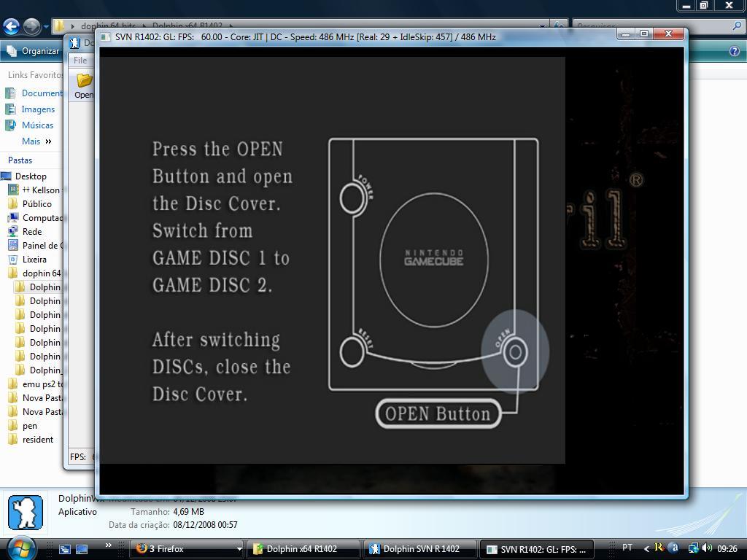Select Lixeira in the folder tree
The width and height of the screenshot is (747, 560).
[28, 259]
